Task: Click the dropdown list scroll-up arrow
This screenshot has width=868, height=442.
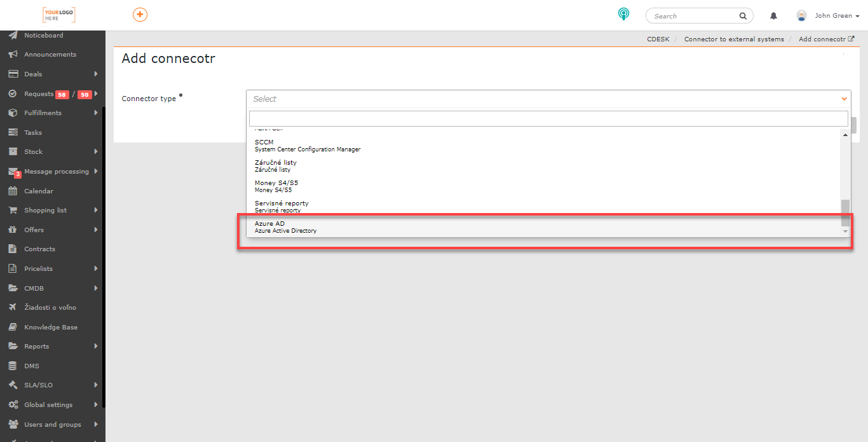Action: click(845, 135)
